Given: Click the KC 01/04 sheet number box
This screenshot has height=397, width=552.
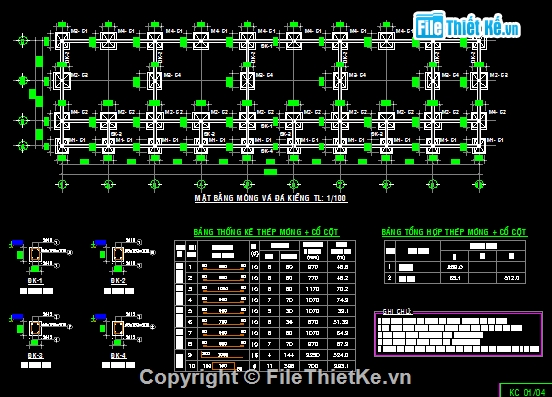Looking at the screenshot, I should (526, 391).
